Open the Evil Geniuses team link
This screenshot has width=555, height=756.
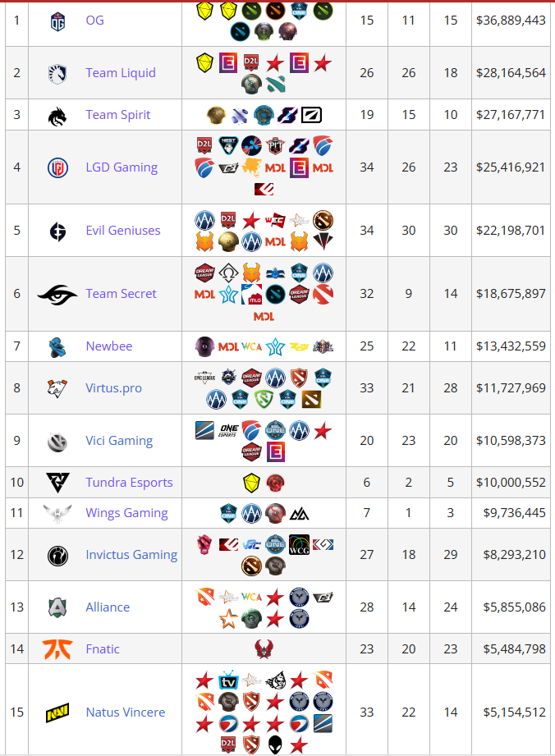[x=123, y=231]
